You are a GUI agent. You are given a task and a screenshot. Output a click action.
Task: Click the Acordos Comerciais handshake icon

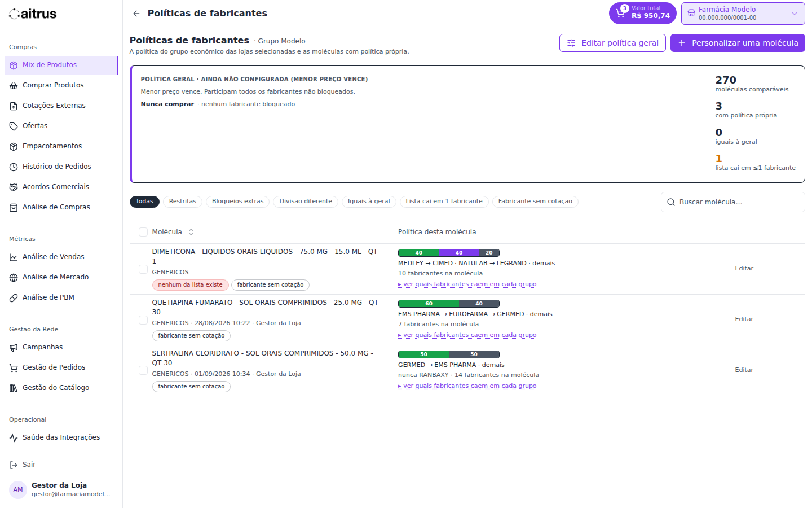point(14,187)
